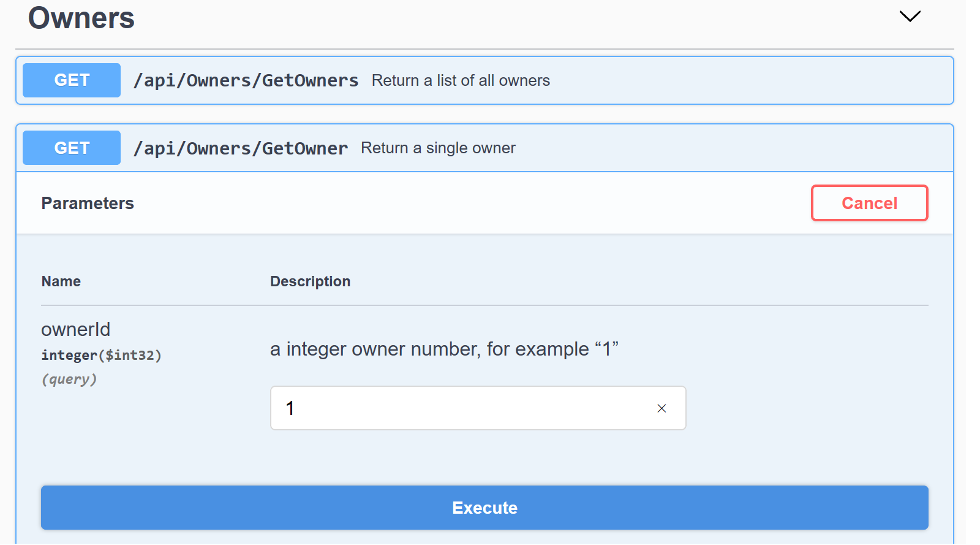The height and width of the screenshot is (545, 980).
Task: Click the Parameters heading
Action: tap(88, 204)
